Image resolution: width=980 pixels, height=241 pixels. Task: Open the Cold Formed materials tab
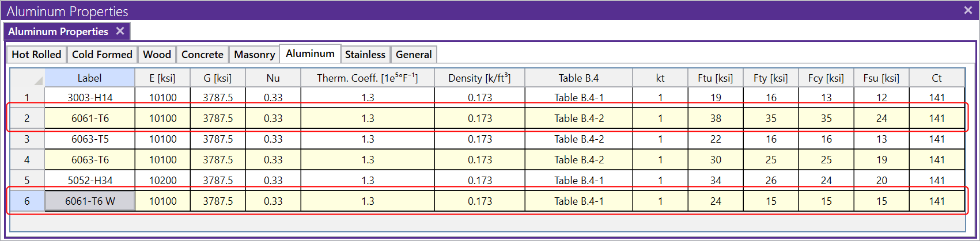tap(102, 55)
